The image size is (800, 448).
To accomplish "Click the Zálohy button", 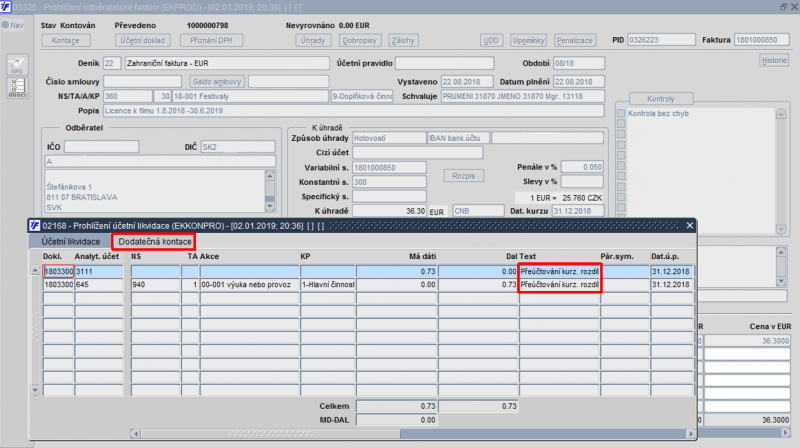I will click(403, 40).
